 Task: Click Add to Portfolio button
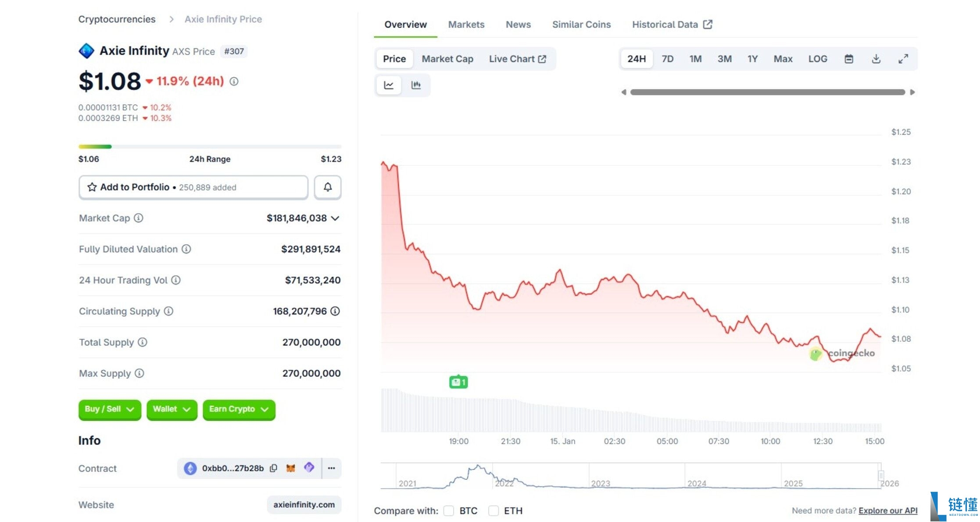pyautogui.click(x=193, y=187)
